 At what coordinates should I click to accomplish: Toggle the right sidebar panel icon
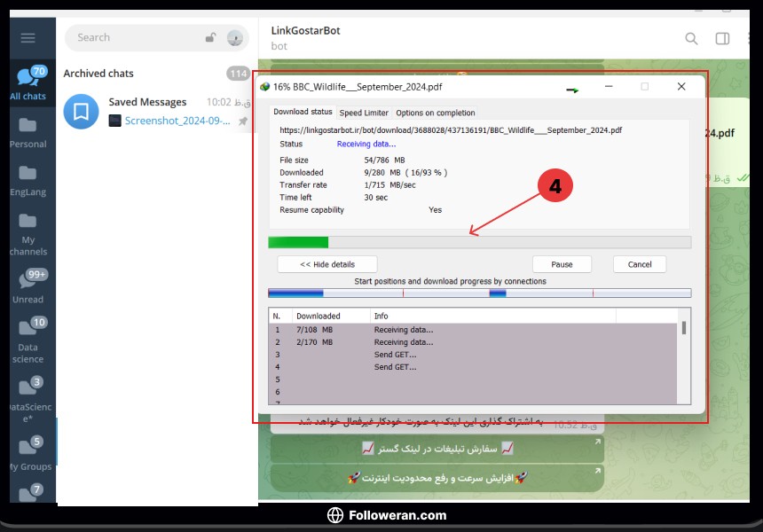(x=722, y=38)
